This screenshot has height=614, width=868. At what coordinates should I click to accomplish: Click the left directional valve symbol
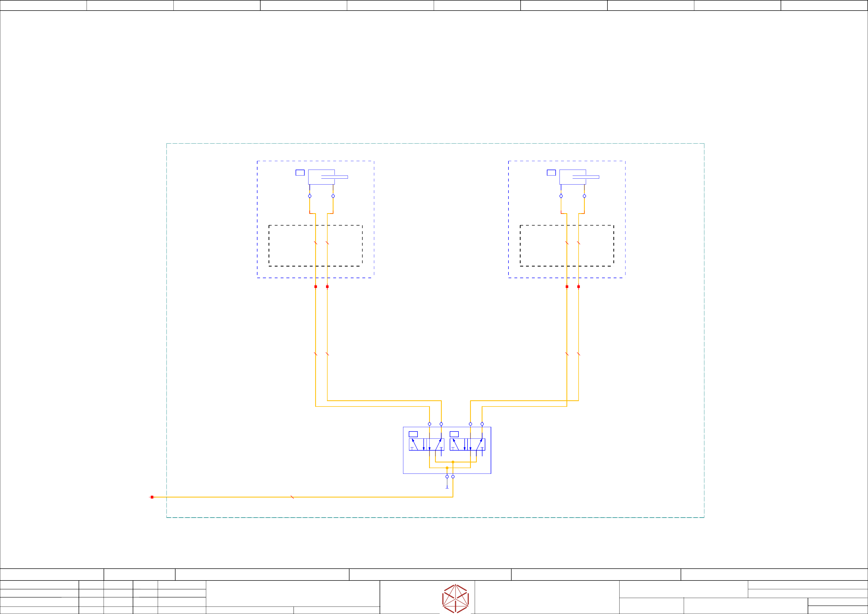click(x=427, y=444)
